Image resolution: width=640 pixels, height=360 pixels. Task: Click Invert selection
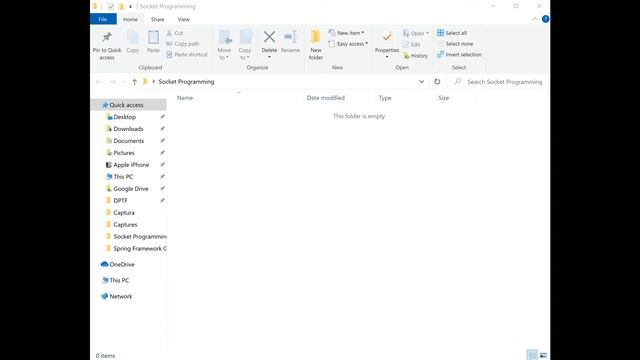(459, 54)
